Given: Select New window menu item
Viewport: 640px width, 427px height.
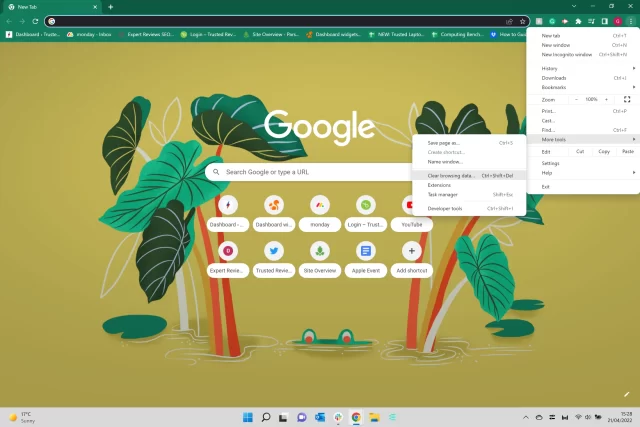Looking at the screenshot, I should click(583, 45).
